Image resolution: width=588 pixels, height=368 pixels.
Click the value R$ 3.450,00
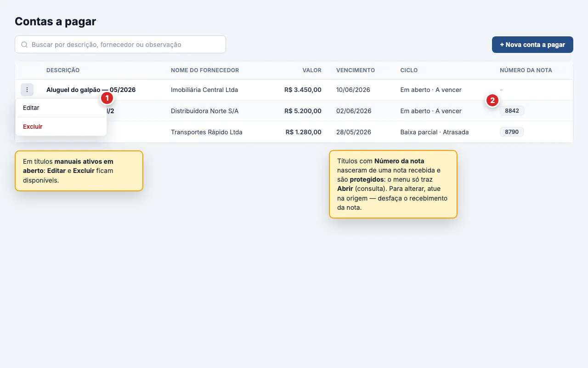tap(303, 90)
